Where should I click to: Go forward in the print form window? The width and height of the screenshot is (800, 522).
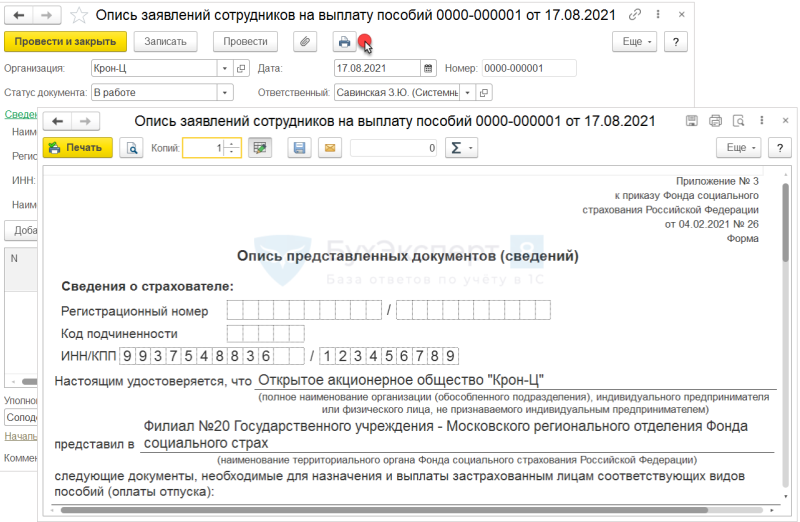pos(85,121)
